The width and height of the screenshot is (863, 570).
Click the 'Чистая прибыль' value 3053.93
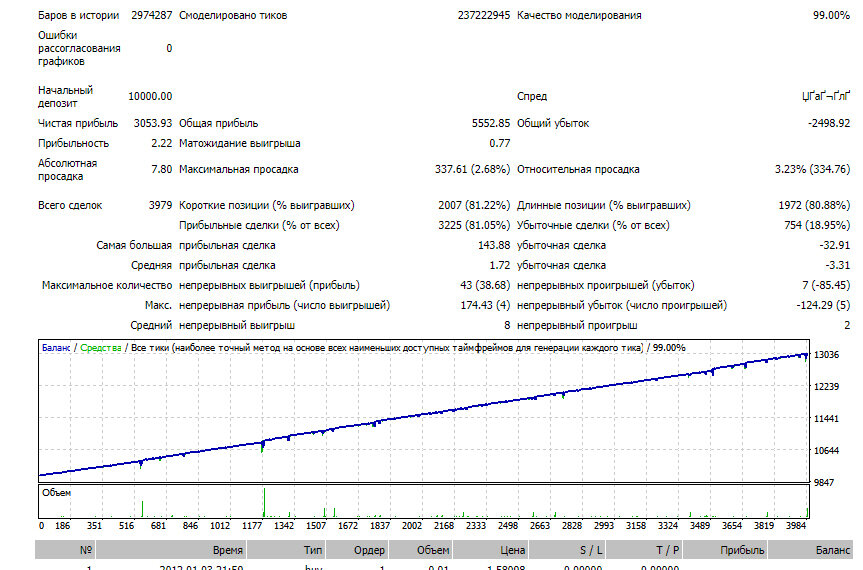tap(153, 123)
